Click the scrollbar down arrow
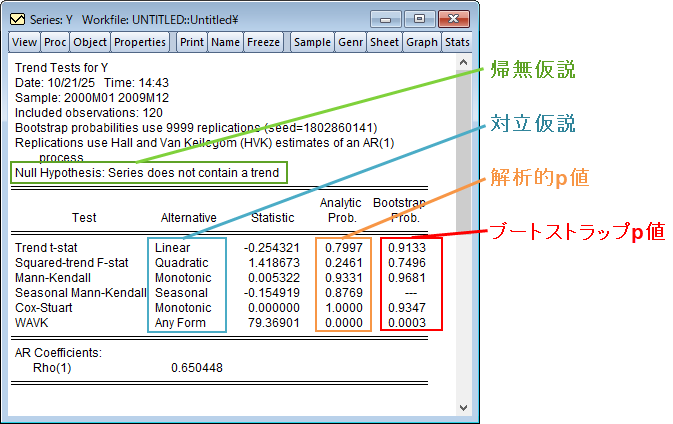This screenshot has height=424, width=673. coord(463,406)
